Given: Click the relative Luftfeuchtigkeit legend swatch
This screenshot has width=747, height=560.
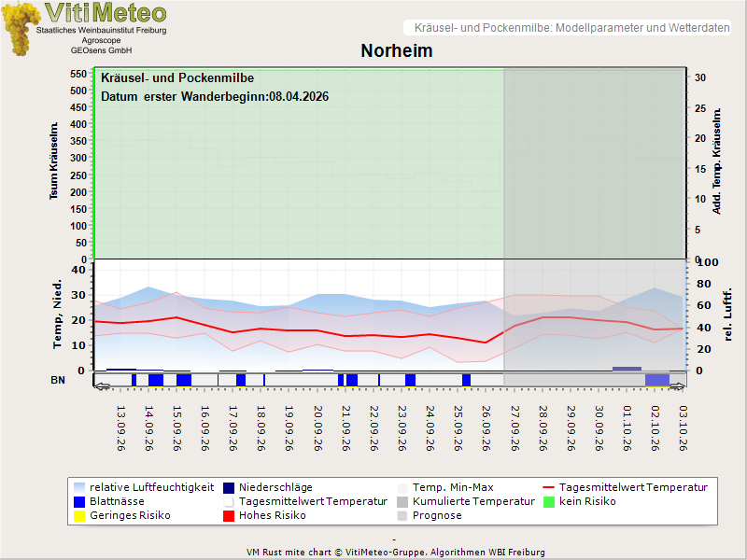Looking at the screenshot, I should click(79, 487).
